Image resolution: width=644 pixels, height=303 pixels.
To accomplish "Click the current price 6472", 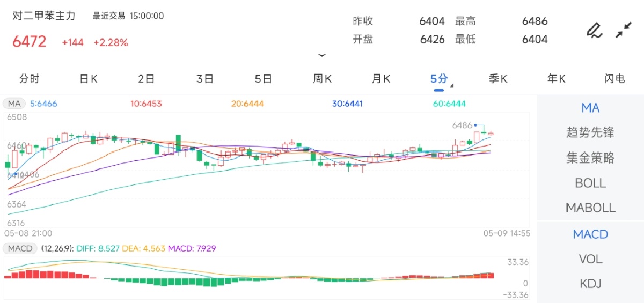I will pyautogui.click(x=30, y=42).
